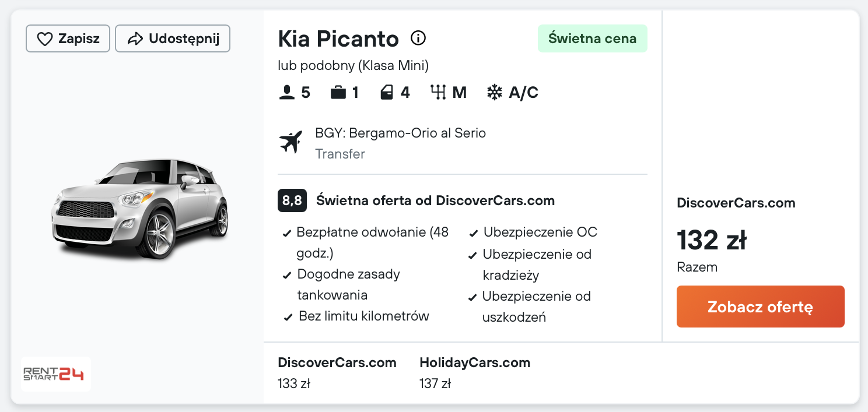The width and height of the screenshot is (868, 412).
Task: Click the Rent Smart 24 logo
Action: (56, 374)
